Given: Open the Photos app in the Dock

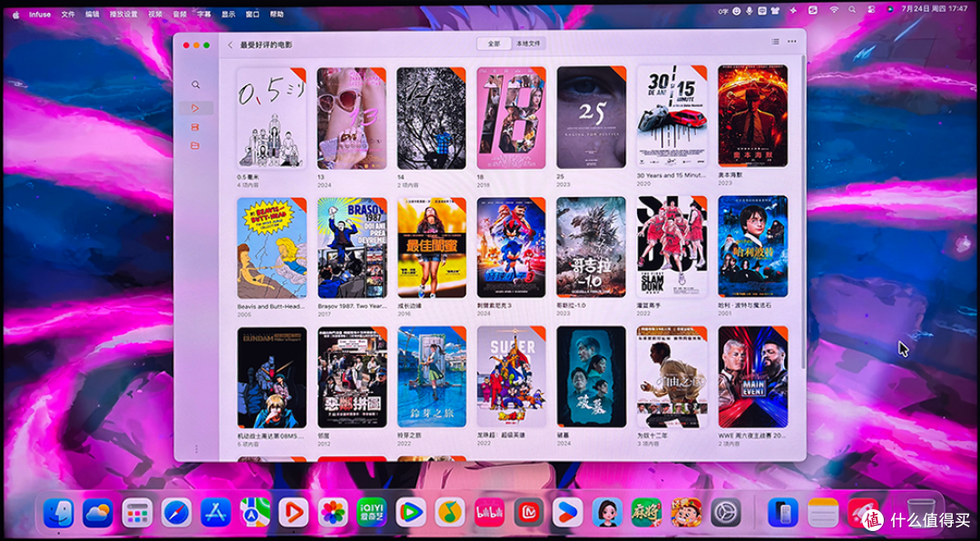Looking at the screenshot, I should pos(333,514).
